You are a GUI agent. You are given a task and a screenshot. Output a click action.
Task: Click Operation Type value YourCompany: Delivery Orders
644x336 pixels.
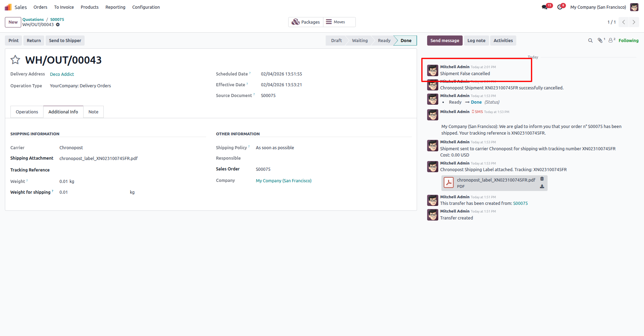click(80, 86)
